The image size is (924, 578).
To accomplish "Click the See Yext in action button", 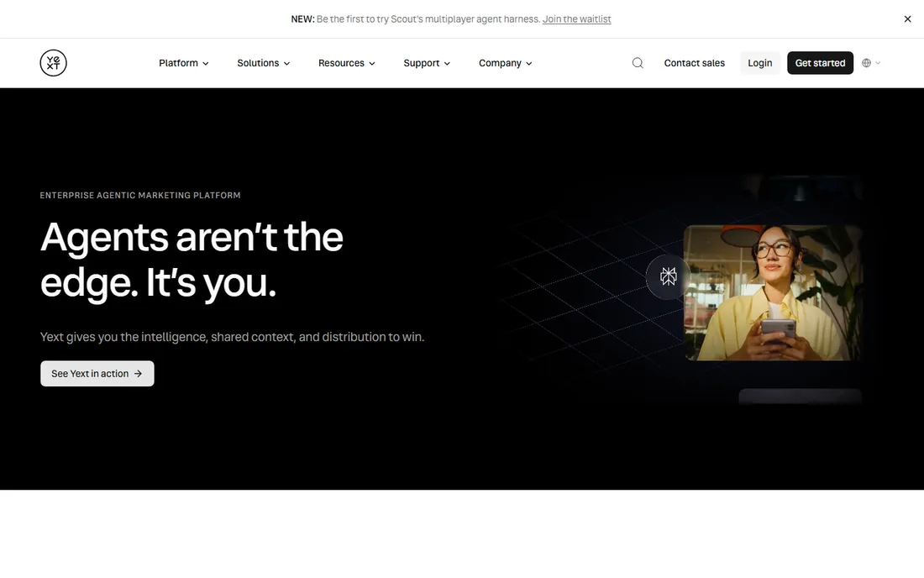I will 97,374.
